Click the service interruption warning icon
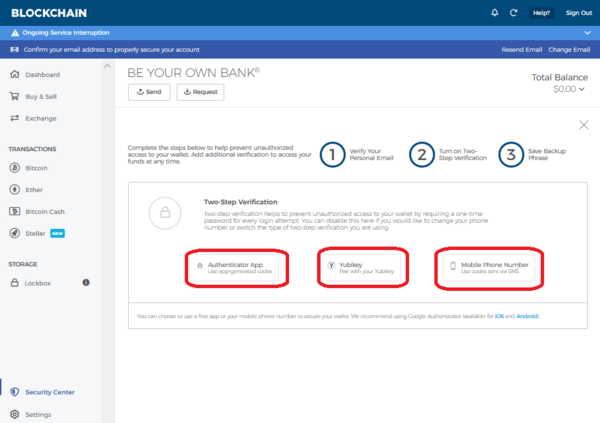This screenshot has width=600, height=423. pyautogui.click(x=15, y=33)
